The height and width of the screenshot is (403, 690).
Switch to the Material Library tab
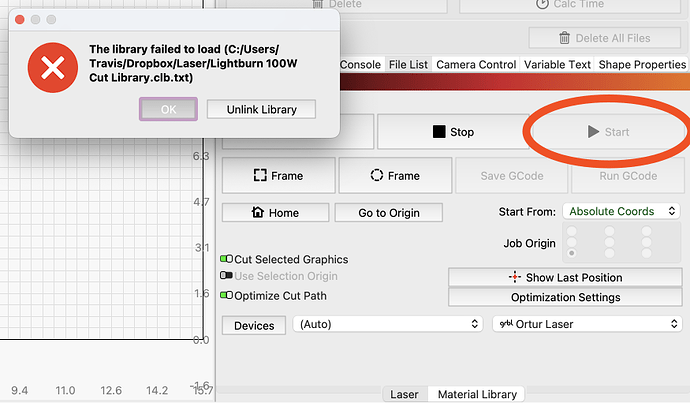477,394
